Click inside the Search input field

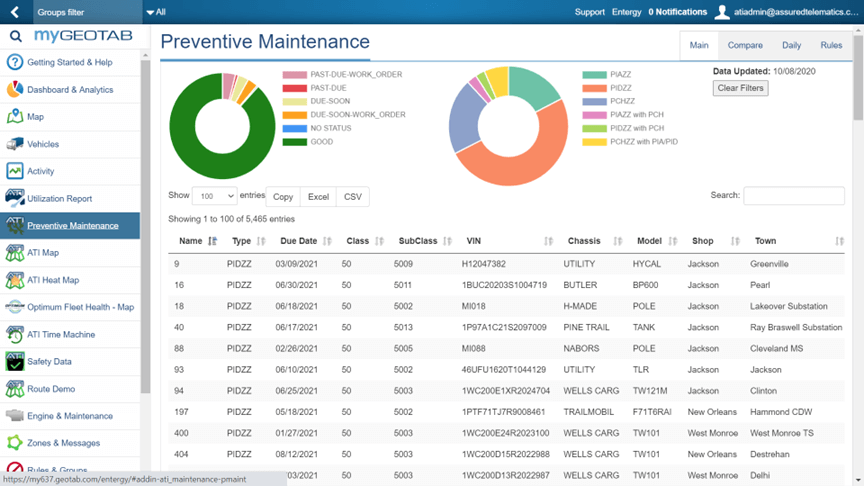pyautogui.click(x=794, y=196)
